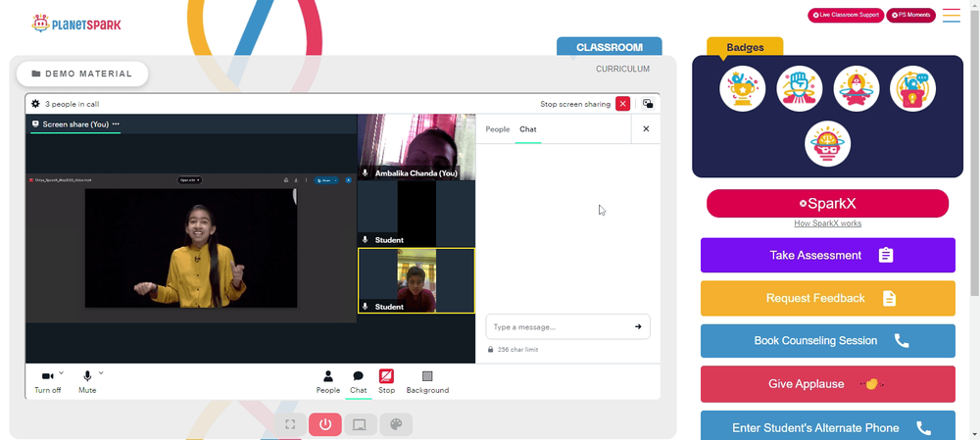Screen dimensions: 980x440
Task: Open the Badges tab
Action: coord(745,47)
